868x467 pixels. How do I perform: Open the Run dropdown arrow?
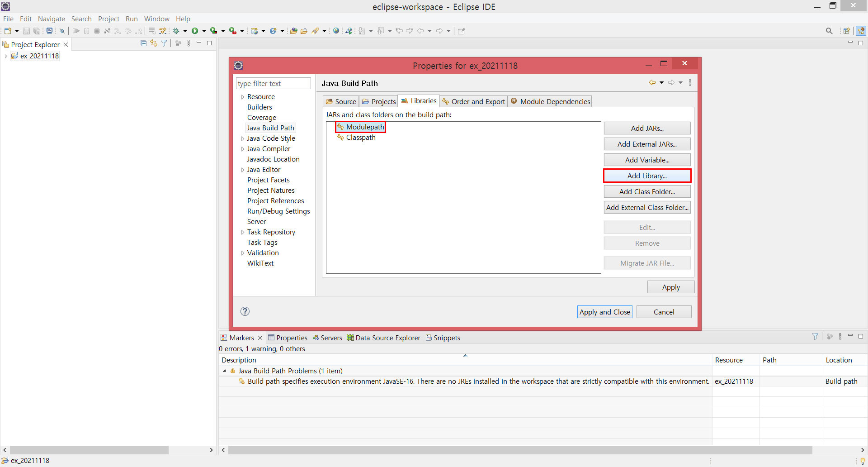204,31
